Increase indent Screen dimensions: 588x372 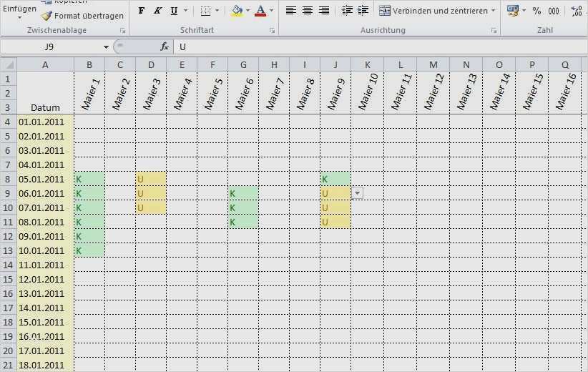coord(363,11)
